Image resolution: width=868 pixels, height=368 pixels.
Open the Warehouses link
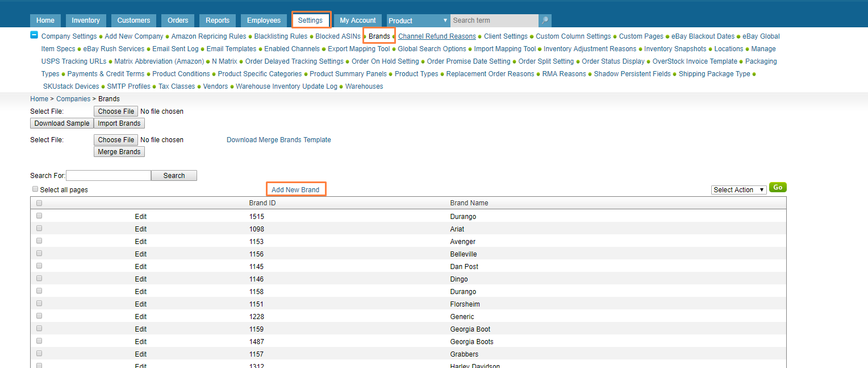(364, 86)
